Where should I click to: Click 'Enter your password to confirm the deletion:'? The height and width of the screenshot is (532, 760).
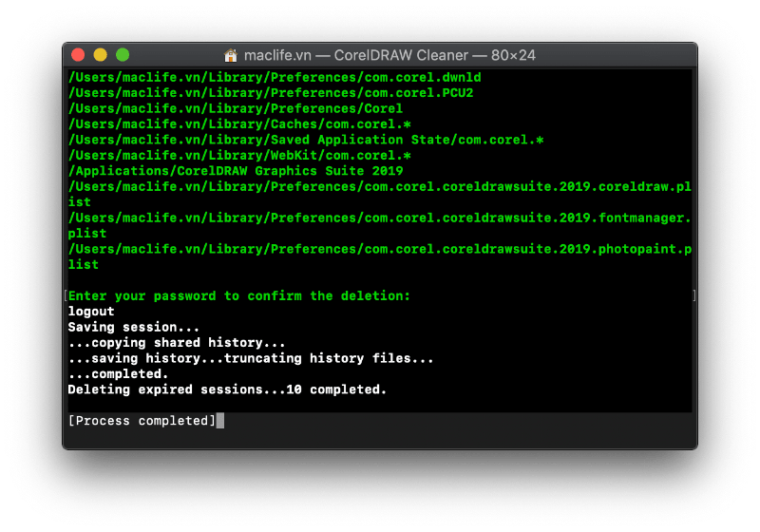239,295
